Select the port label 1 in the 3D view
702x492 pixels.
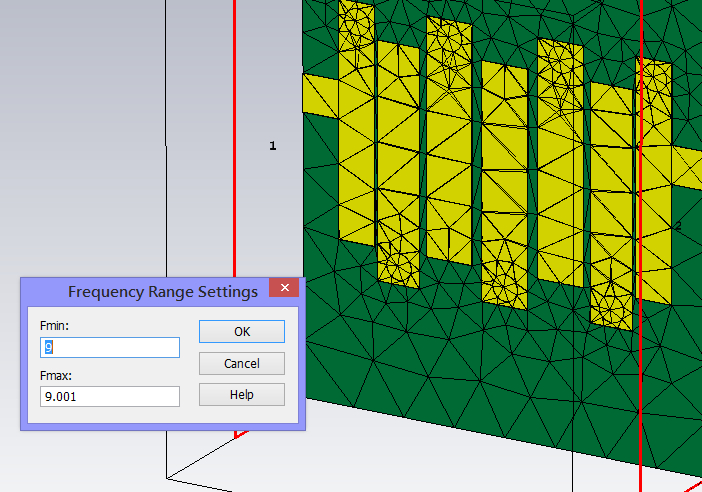click(273, 145)
